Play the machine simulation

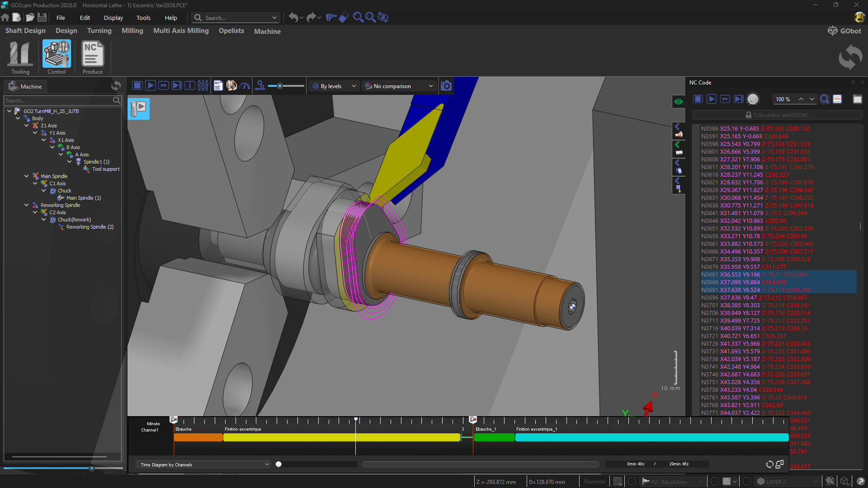(151, 86)
